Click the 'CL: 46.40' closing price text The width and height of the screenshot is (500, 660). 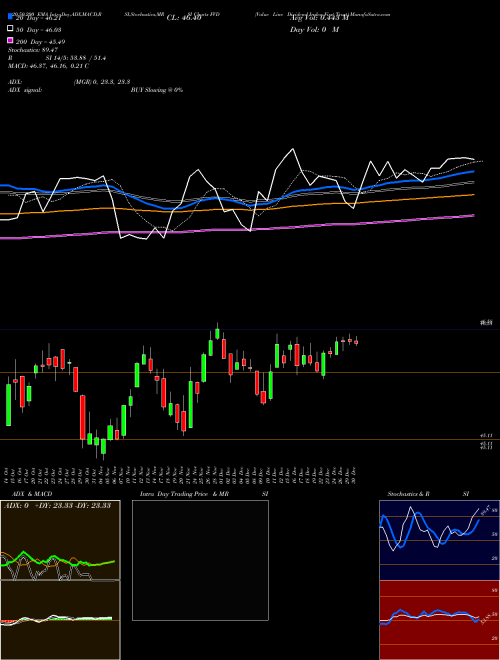tap(184, 18)
